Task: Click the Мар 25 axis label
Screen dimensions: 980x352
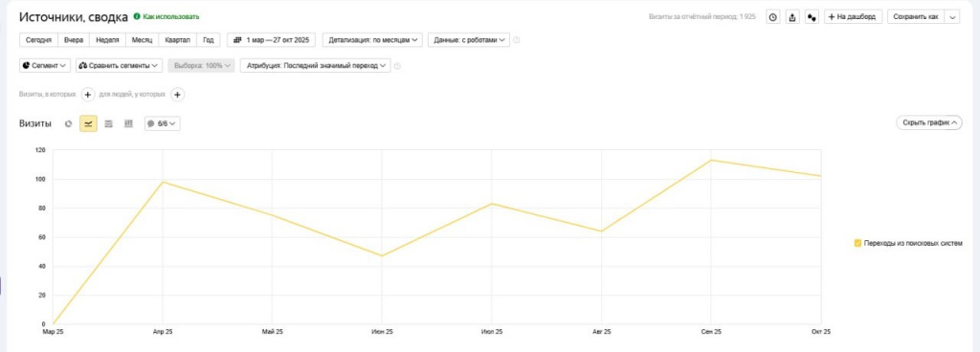Action: (x=54, y=332)
